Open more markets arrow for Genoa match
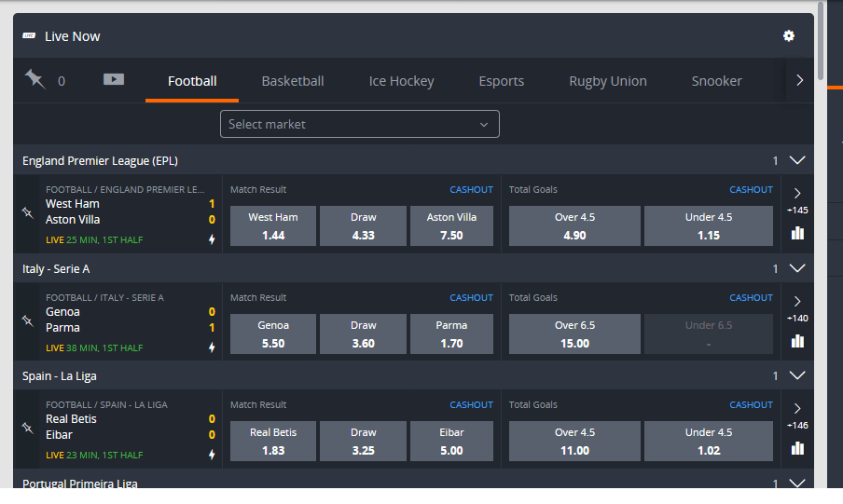This screenshot has height=504, width=843. pyautogui.click(x=797, y=301)
